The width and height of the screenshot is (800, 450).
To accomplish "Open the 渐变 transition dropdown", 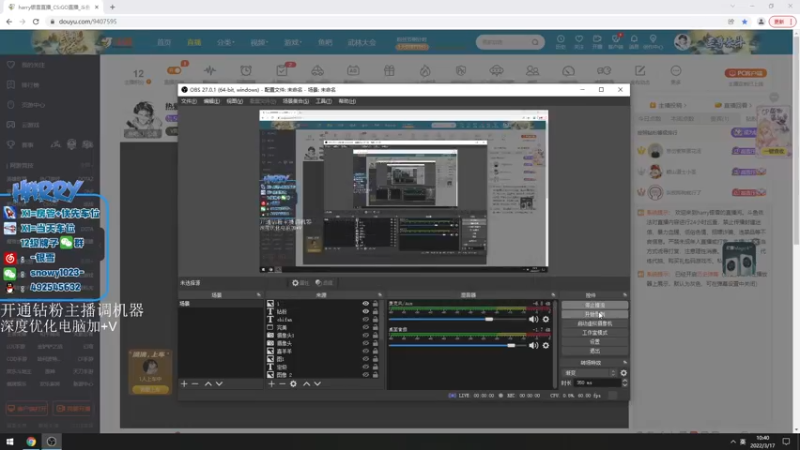I will (x=589, y=373).
